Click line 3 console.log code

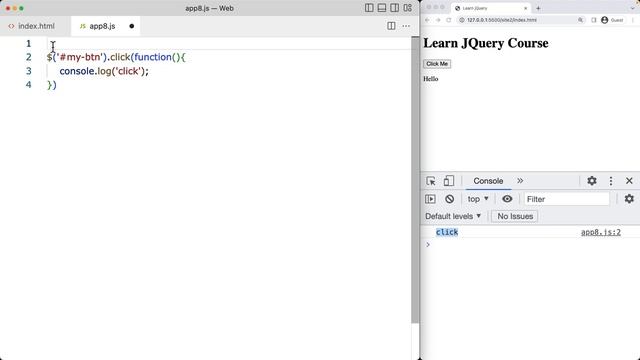tap(104, 71)
